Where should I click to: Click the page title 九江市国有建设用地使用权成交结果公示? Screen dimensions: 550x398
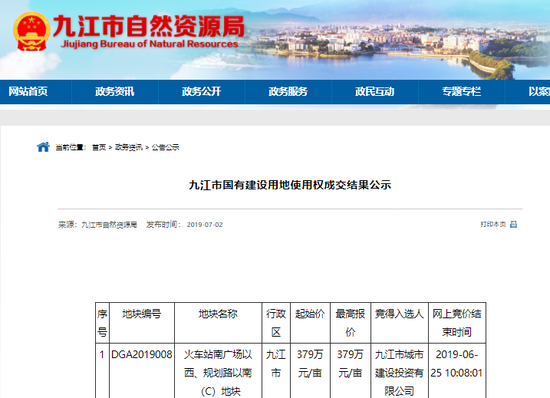point(290,185)
